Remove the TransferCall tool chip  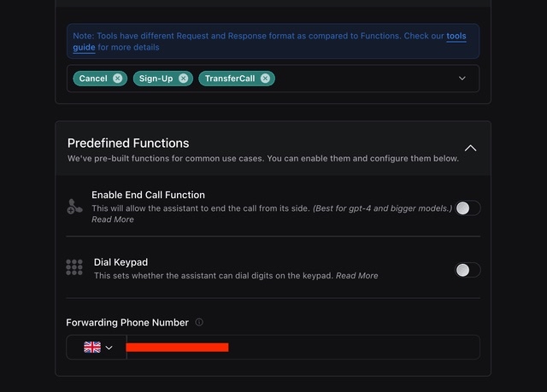[266, 79]
